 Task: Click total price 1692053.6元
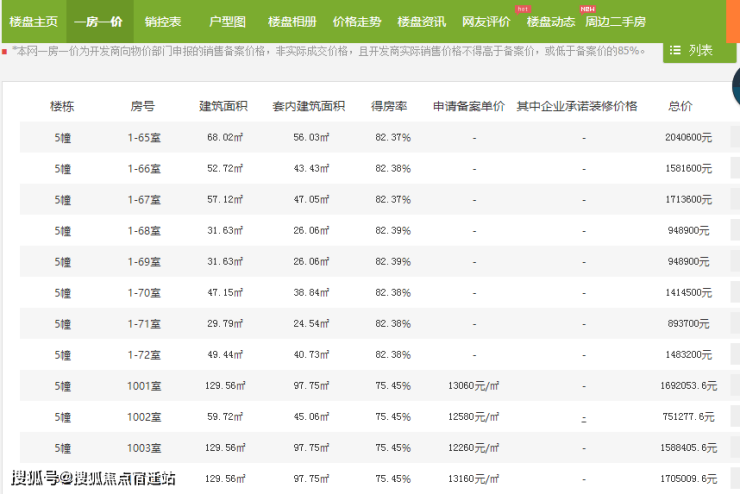pos(689,386)
